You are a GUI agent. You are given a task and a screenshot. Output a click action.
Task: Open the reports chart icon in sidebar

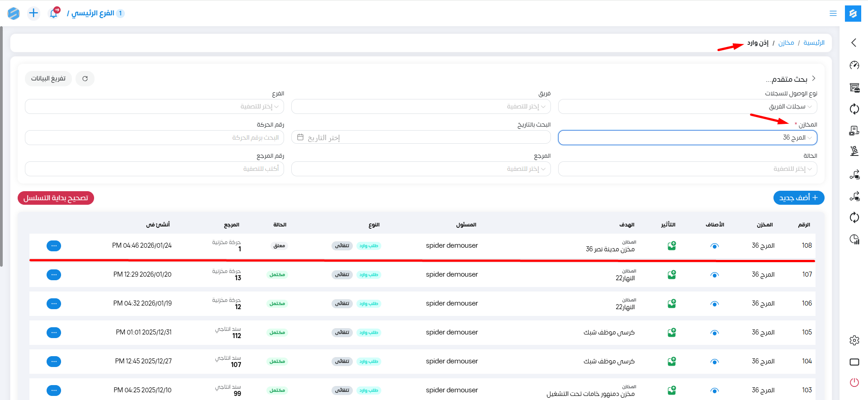(854, 239)
